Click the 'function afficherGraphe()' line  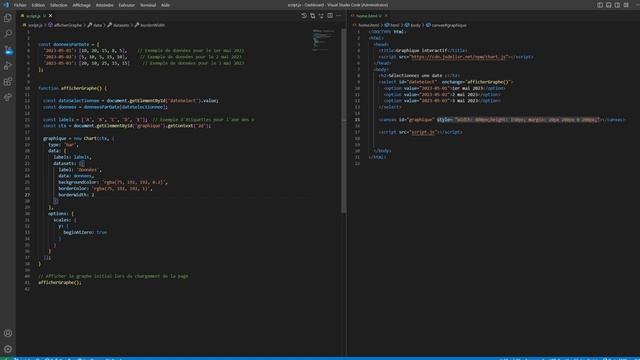click(x=72, y=88)
